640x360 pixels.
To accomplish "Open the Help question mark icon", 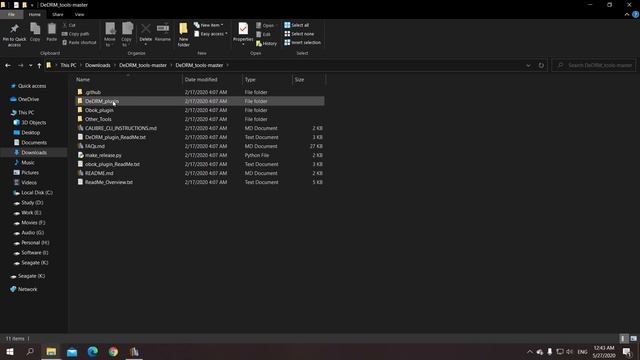I will [x=636, y=14].
